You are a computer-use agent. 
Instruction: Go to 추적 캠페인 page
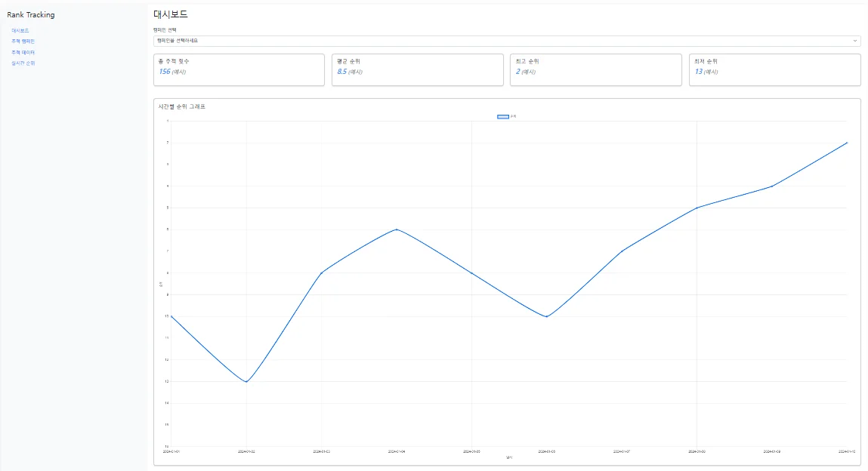pos(23,41)
